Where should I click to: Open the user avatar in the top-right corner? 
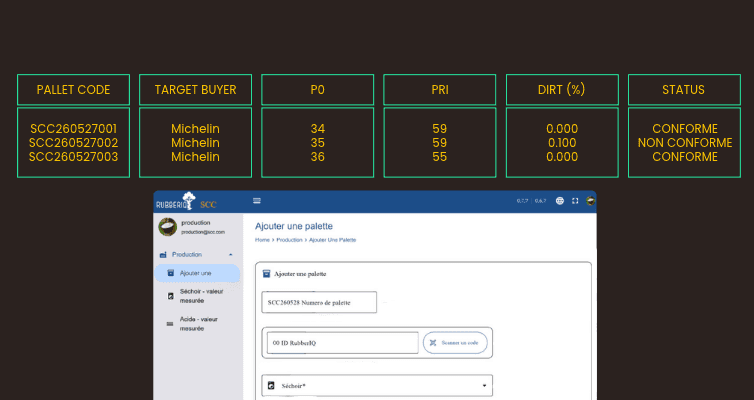pos(591,201)
